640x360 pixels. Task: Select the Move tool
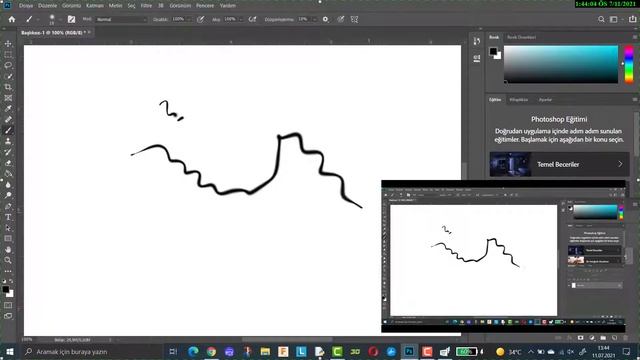[x=8, y=44]
